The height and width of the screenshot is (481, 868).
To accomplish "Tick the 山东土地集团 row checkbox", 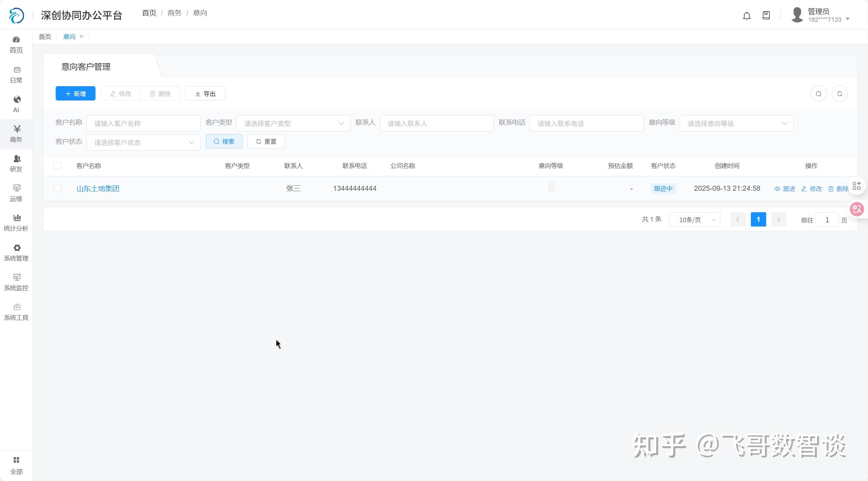I will pyautogui.click(x=57, y=189).
